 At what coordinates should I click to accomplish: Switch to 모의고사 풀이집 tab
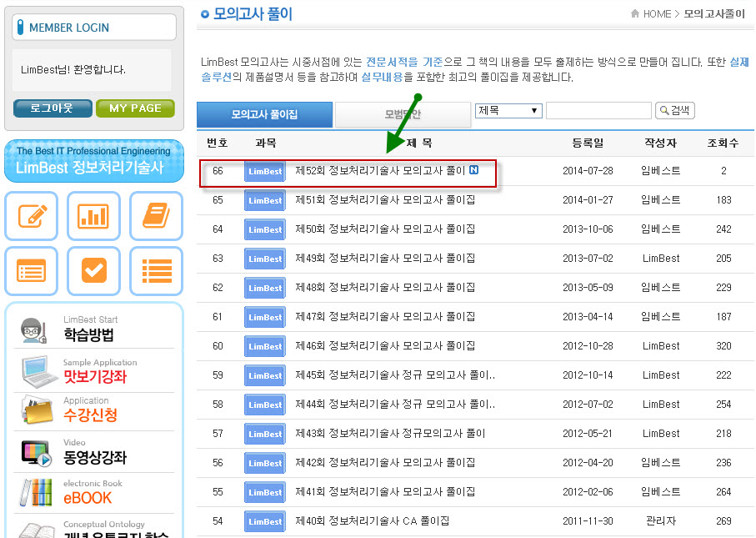point(264,114)
